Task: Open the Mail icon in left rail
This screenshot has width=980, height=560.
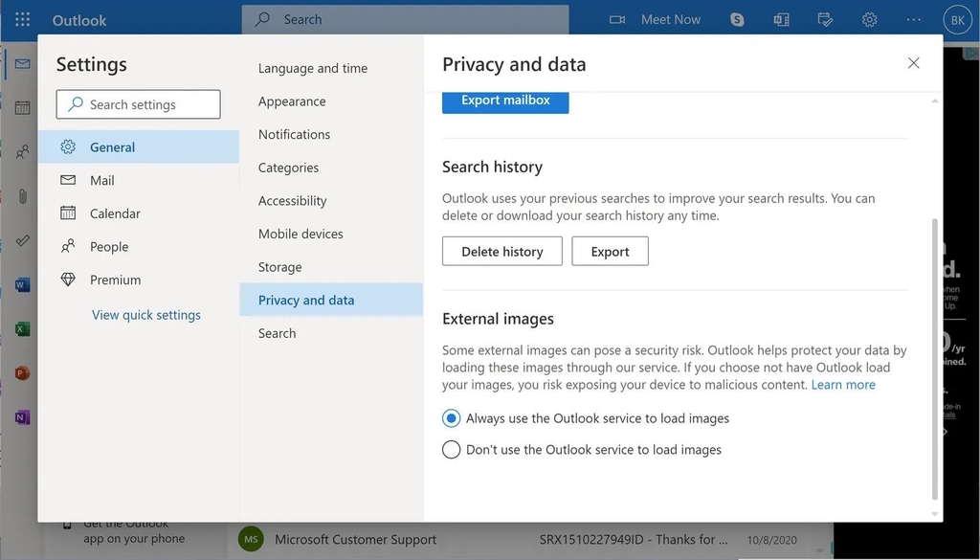Action: point(23,64)
